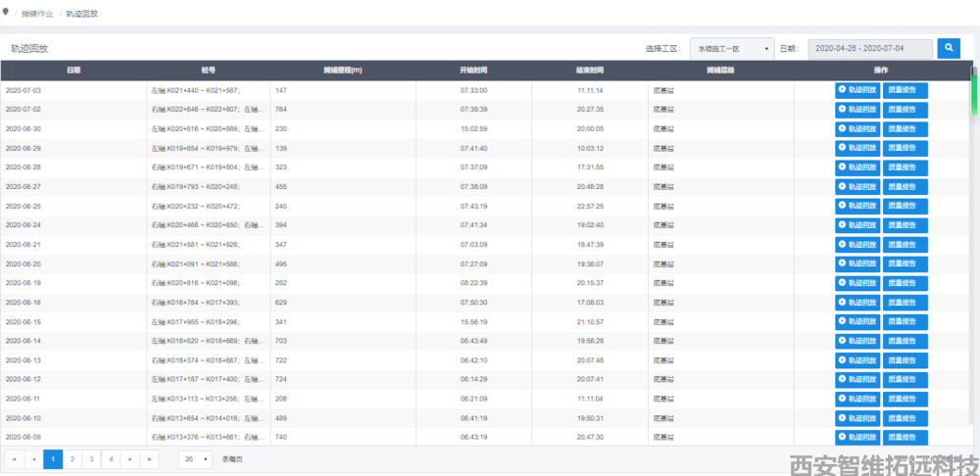The image size is (980, 476).
Task: Click the end time 21:10:57
Action: [590, 321]
